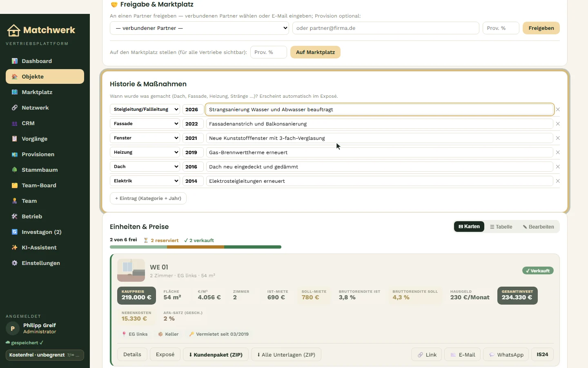Switch units view to Tabelle
The height and width of the screenshot is (368, 588).
click(501, 227)
